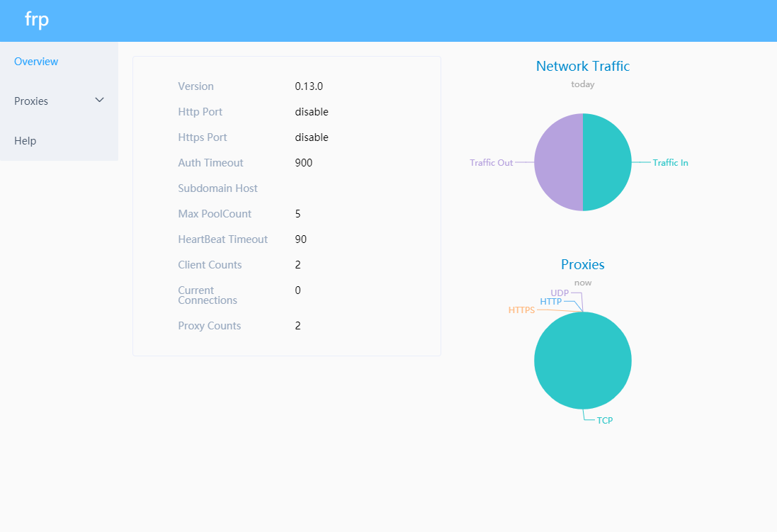Click the Auth Timeout value 900
777x532 pixels.
pyautogui.click(x=303, y=163)
